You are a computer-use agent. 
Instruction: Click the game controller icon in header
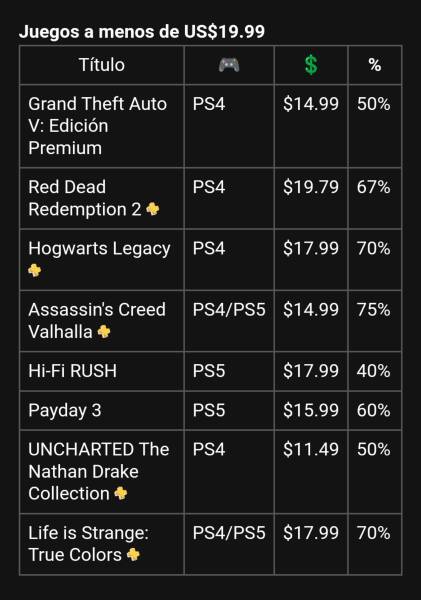click(x=229, y=65)
